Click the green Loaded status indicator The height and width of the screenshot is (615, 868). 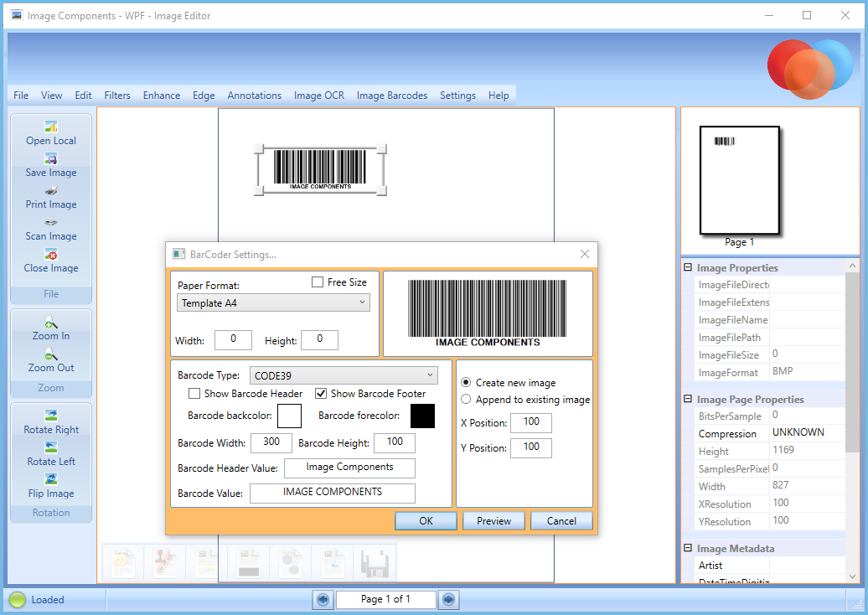click(x=17, y=600)
